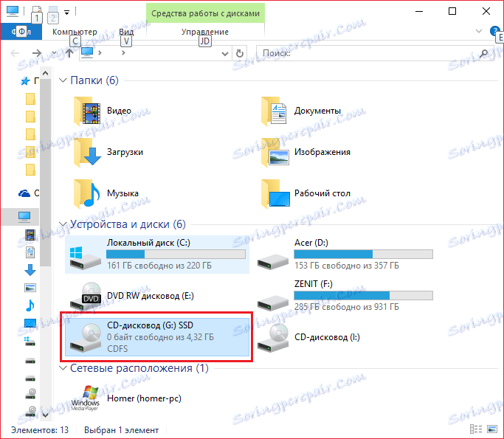Click the ZENIT (F:) capacity bar
Image resolution: width=504 pixels, height=439 pixels.
pos(363,295)
